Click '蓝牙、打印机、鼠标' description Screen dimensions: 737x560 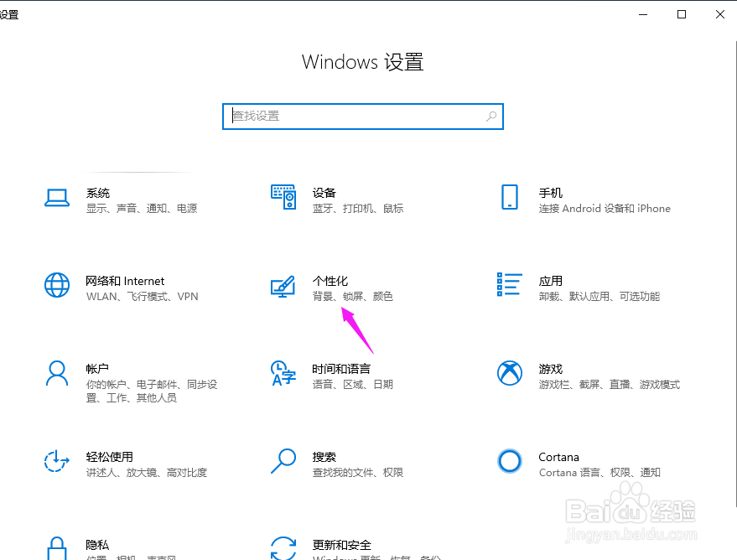tap(358, 208)
